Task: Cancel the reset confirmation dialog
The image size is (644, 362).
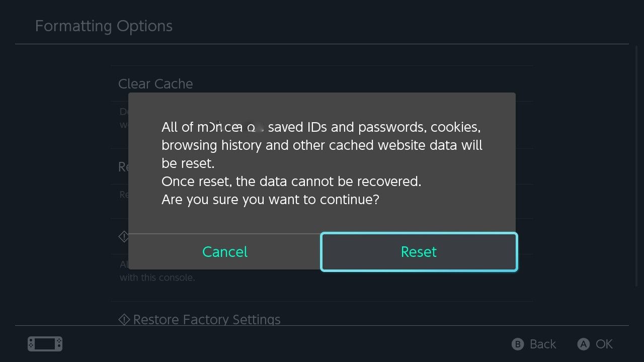Action: (224, 252)
